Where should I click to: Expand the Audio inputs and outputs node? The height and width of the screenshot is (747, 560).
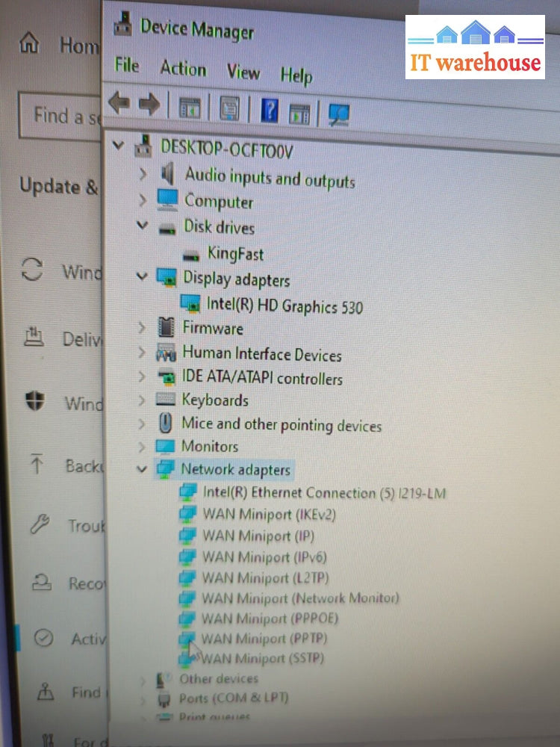point(143,176)
